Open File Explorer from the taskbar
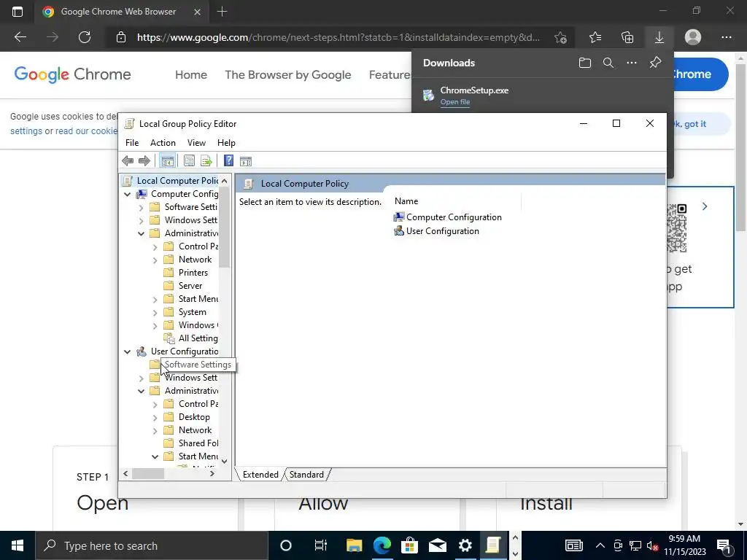The image size is (747, 560). (x=354, y=545)
